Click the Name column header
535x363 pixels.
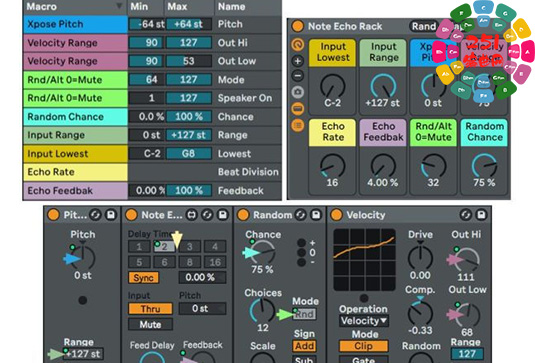(x=248, y=6)
